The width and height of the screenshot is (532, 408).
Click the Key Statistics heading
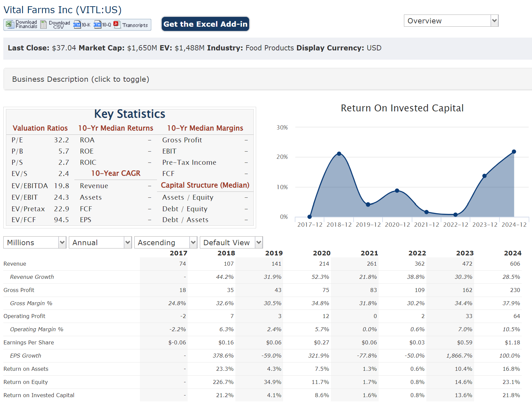tap(130, 114)
